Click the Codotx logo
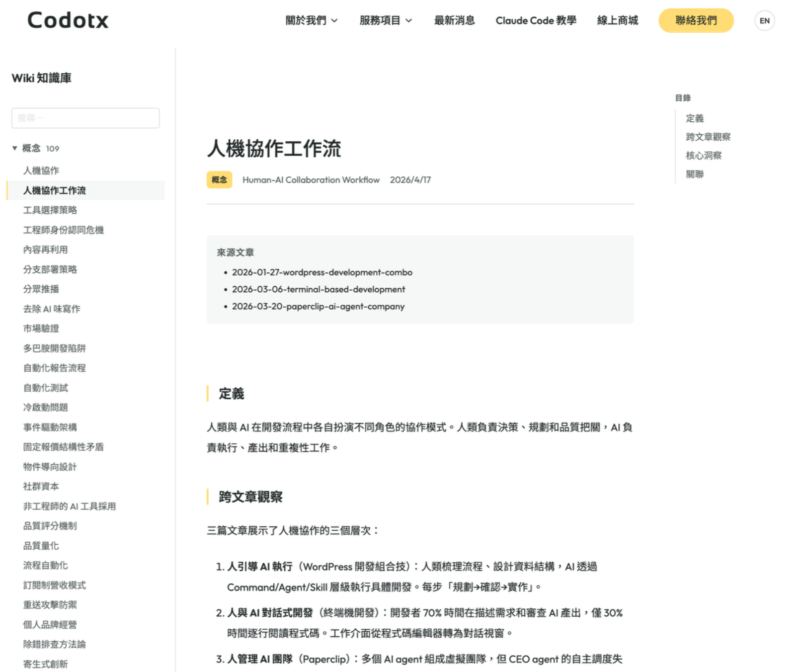The height and width of the screenshot is (672, 803). (68, 20)
